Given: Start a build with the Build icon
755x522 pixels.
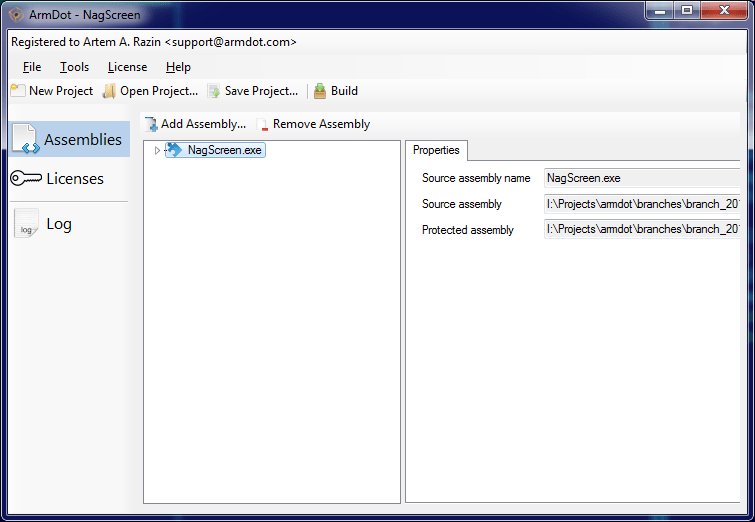Looking at the screenshot, I should pyautogui.click(x=320, y=91).
